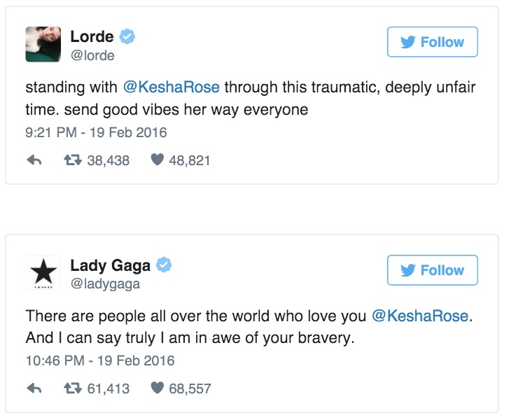Open @KeshaRose mention in Lady Gaga's tweet
The width and height of the screenshot is (509, 420).
point(420,316)
